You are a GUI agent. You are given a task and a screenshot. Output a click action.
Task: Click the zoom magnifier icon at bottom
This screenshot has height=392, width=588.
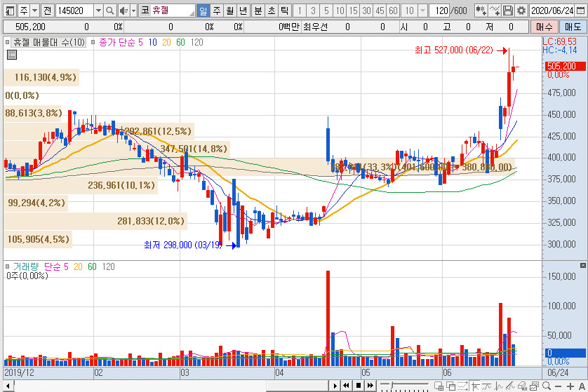[547, 386]
